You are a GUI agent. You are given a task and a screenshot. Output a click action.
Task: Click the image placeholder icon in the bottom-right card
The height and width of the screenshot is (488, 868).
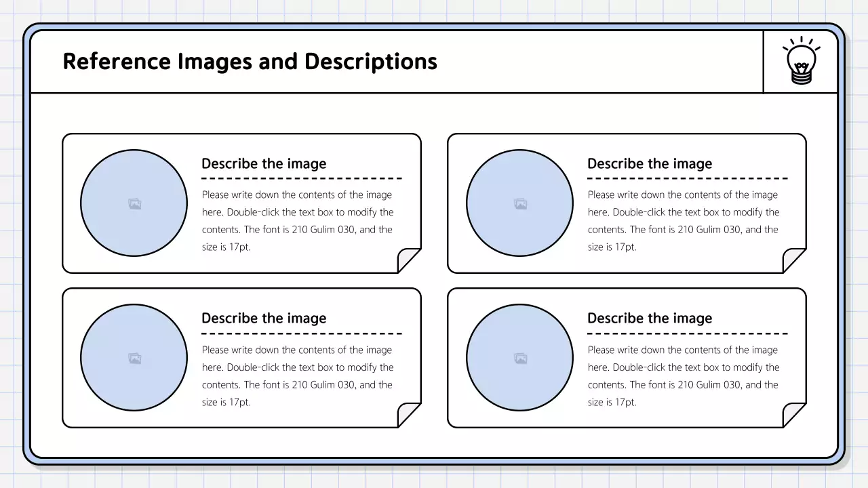(519, 357)
